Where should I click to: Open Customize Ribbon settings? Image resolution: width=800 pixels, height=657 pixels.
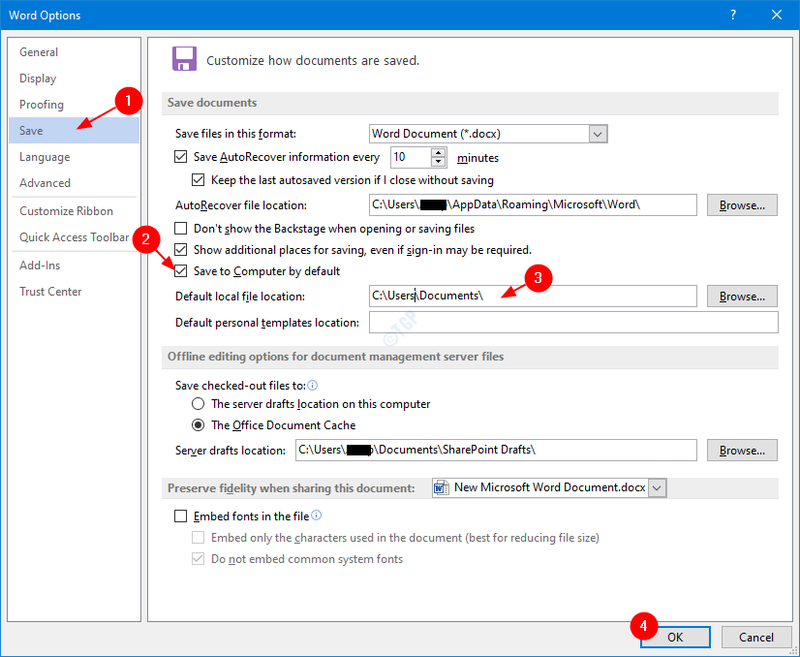(x=74, y=211)
